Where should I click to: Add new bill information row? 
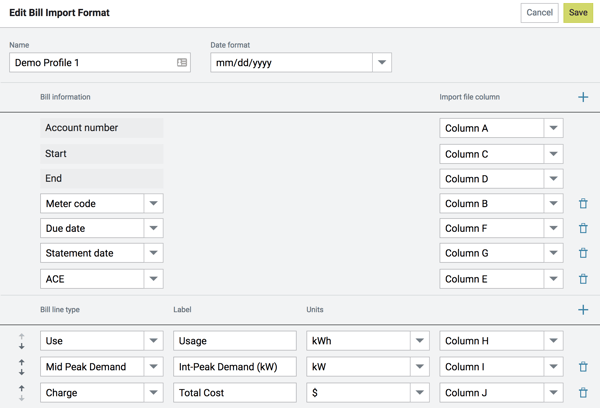(583, 97)
